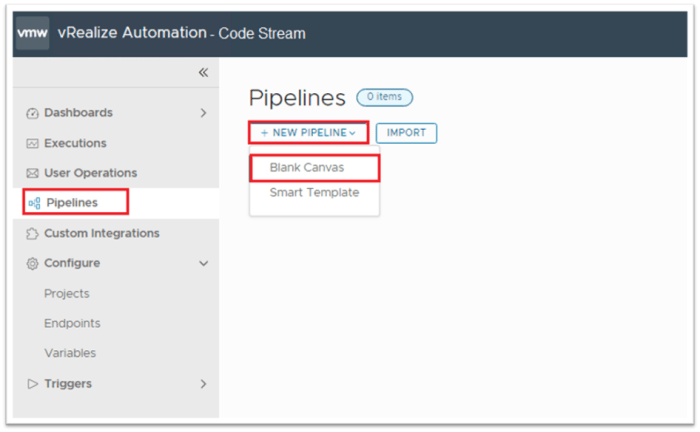Click the User Operations envelope icon
The image size is (700, 432).
[32, 173]
